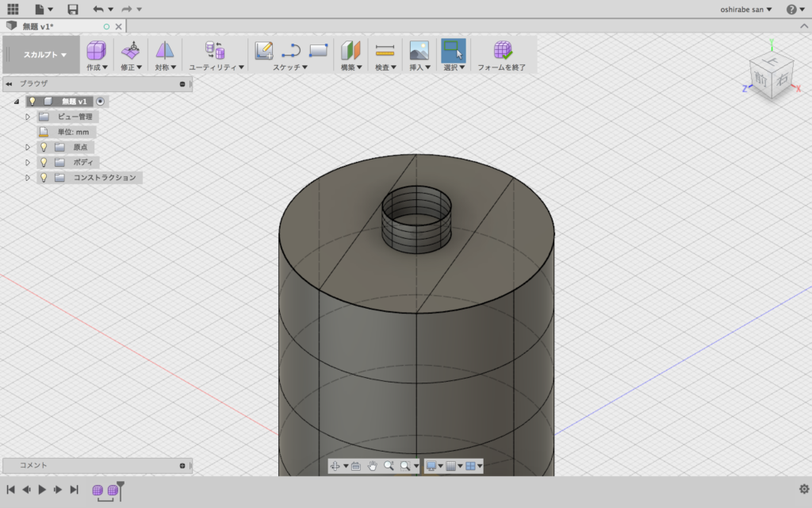Toggle the コメント panel options button

182,465
